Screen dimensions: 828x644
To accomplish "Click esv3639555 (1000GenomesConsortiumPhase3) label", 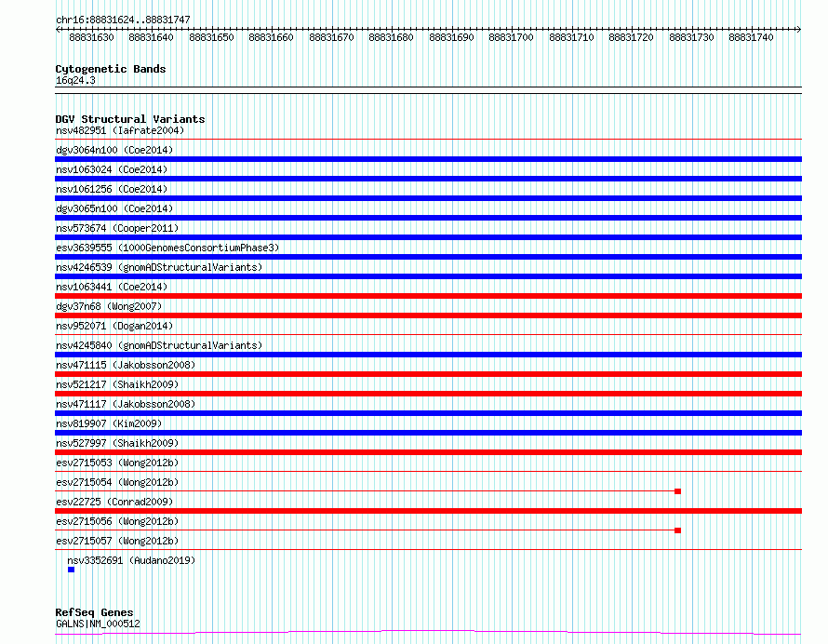I will (167, 248).
